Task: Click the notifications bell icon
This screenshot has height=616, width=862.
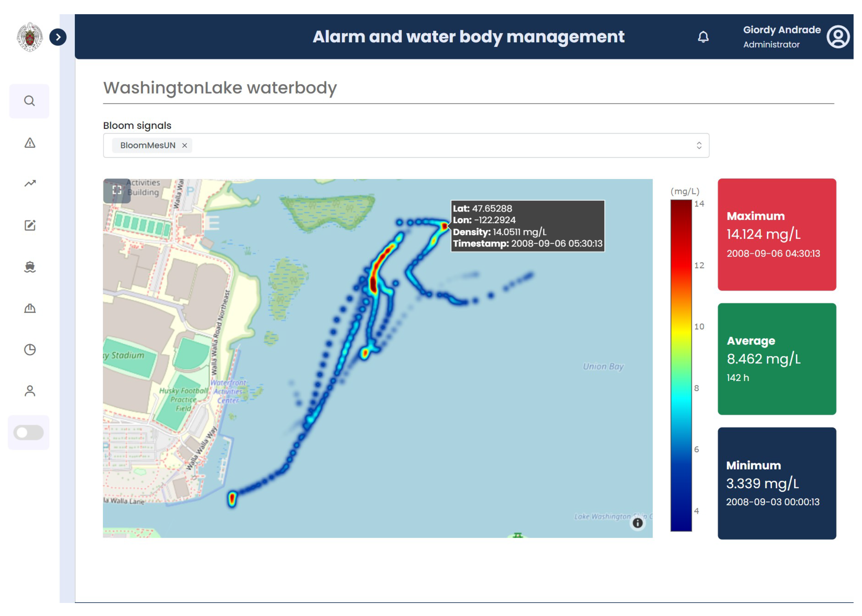Action: point(703,37)
